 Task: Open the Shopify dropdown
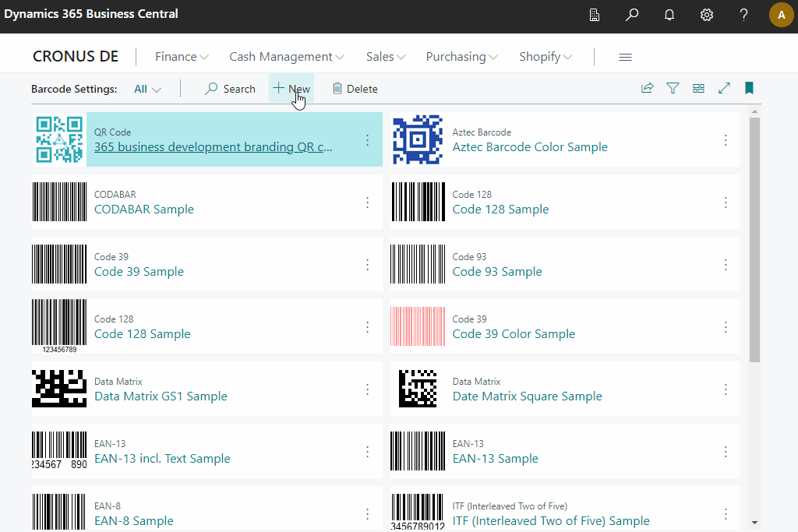[545, 56]
